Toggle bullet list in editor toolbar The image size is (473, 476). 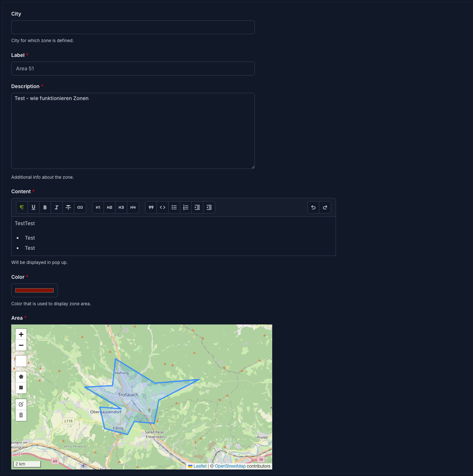click(x=174, y=207)
